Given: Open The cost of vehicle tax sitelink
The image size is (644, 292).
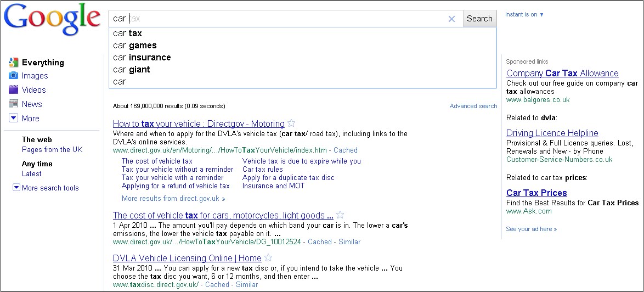Looking at the screenshot, I should (x=157, y=161).
